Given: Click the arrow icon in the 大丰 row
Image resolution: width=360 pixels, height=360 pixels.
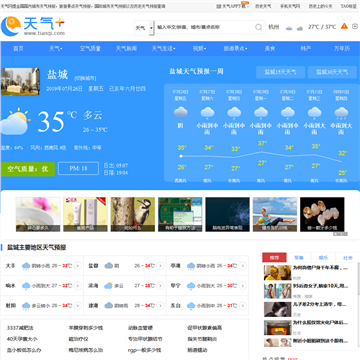Looking at the screenshot, I should tap(78, 266).
